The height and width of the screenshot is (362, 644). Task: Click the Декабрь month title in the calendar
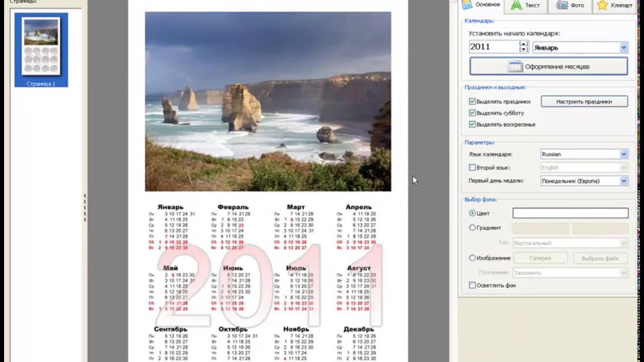tap(359, 329)
